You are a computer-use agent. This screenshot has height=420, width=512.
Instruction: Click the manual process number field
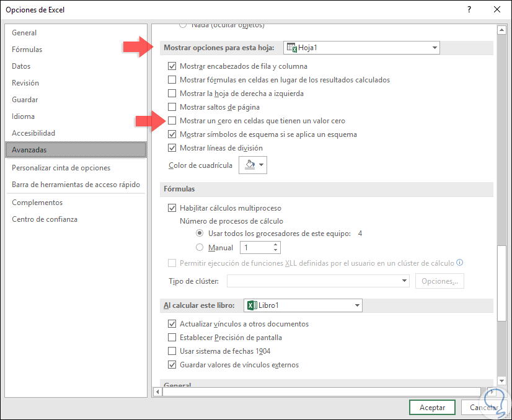[257, 248]
